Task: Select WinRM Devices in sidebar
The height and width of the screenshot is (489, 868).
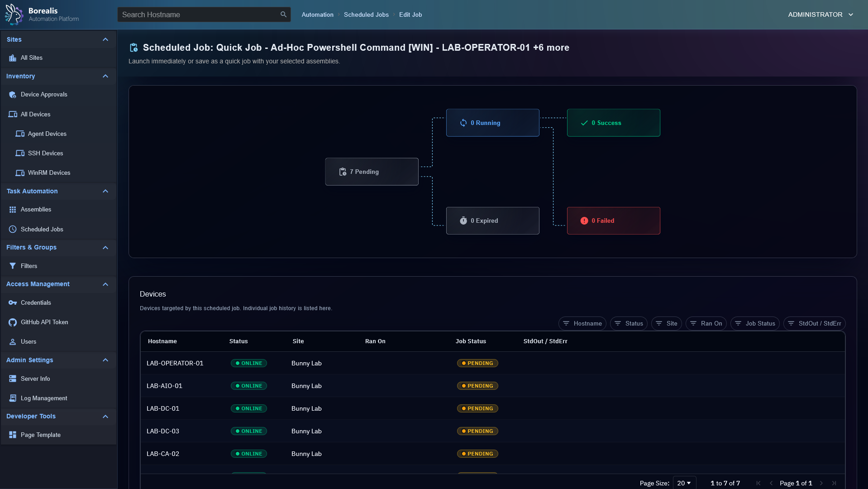Action: click(49, 173)
